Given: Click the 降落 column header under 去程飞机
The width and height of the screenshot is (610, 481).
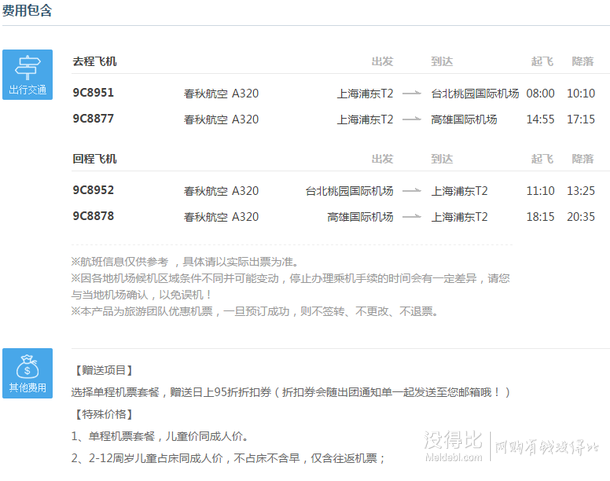Looking at the screenshot, I should [583, 61].
